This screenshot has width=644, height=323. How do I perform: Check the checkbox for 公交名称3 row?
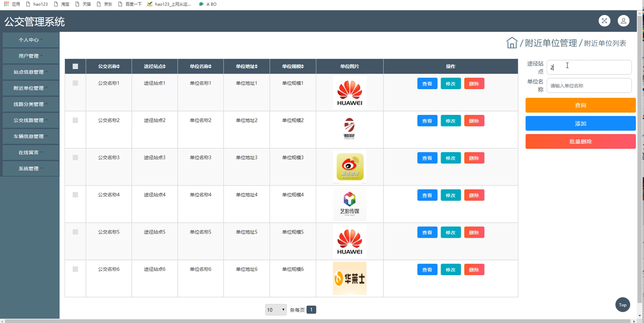click(x=75, y=157)
